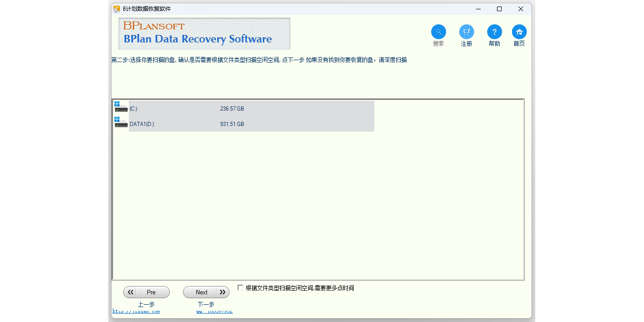
Task: Click the 931.51 GB size value
Action: pos(232,124)
